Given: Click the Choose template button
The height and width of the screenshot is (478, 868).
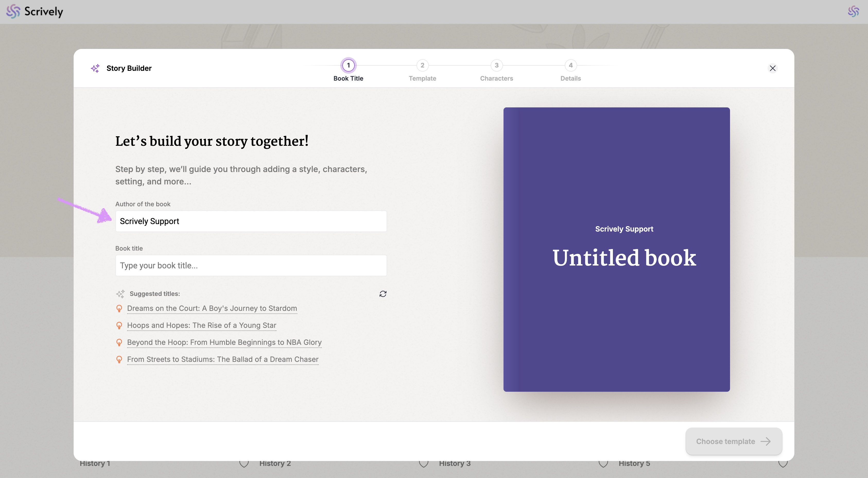Looking at the screenshot, I should 734,441.
